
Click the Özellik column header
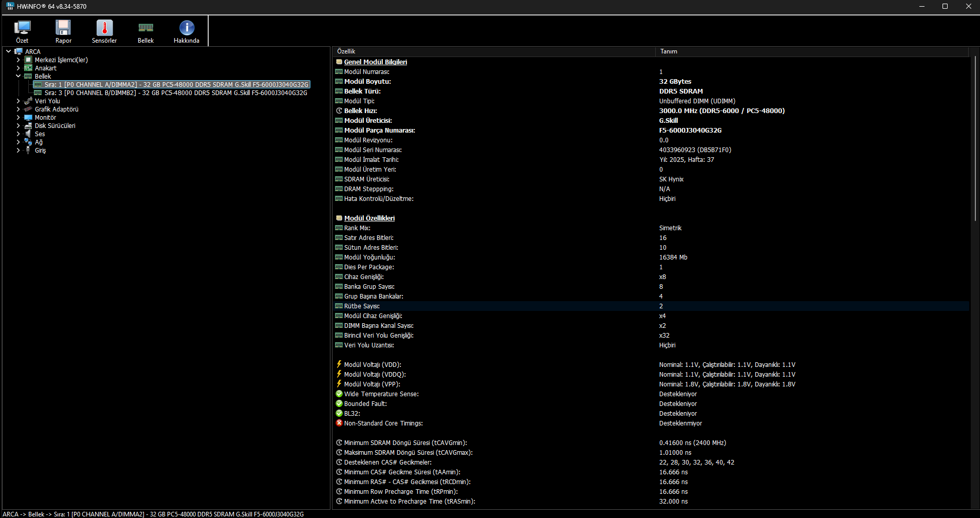494,51
